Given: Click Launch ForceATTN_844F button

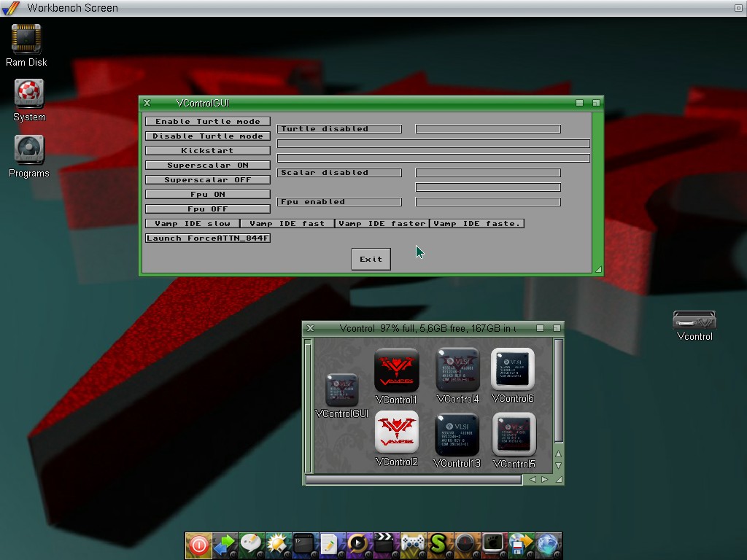Looking at the screenshot, I should tap(208, 238).
